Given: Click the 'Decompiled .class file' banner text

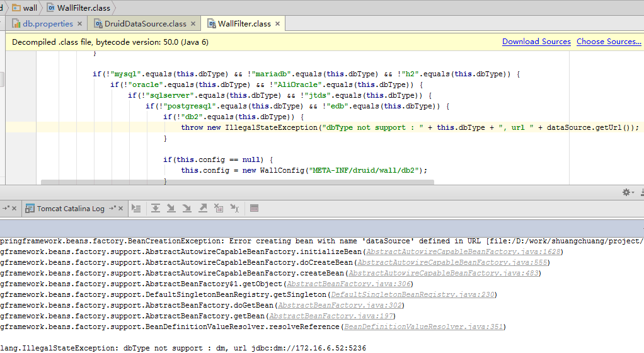Looking at the screenshot, I should 110,42.
